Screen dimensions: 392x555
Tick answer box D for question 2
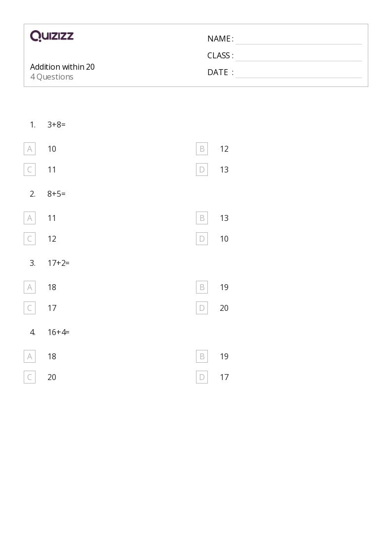click(x=202, y=239)
